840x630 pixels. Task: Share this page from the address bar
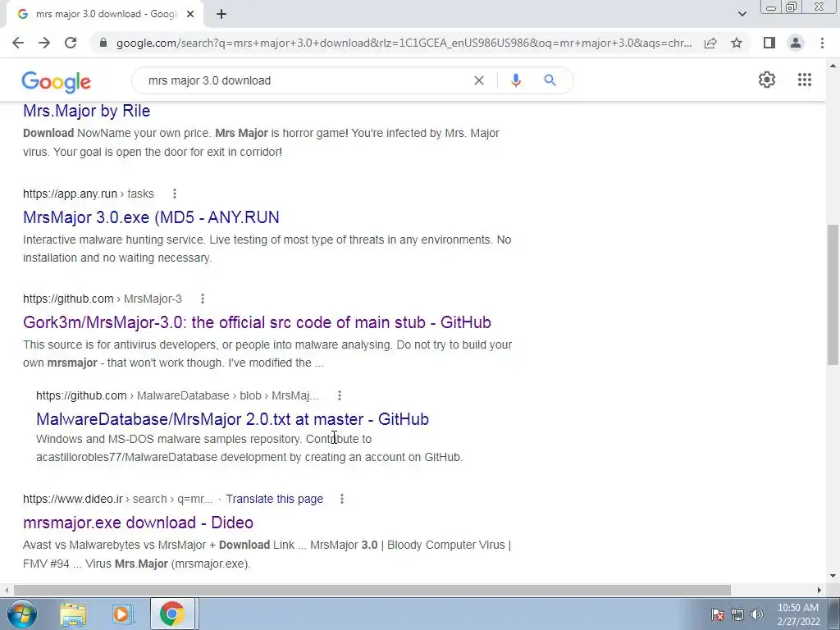710,43
